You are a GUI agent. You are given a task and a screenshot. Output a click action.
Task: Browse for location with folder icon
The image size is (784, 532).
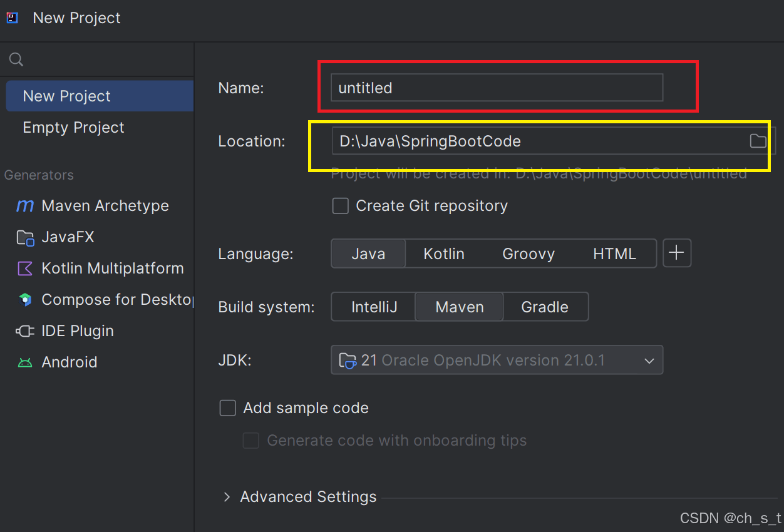tap(758, 141)
